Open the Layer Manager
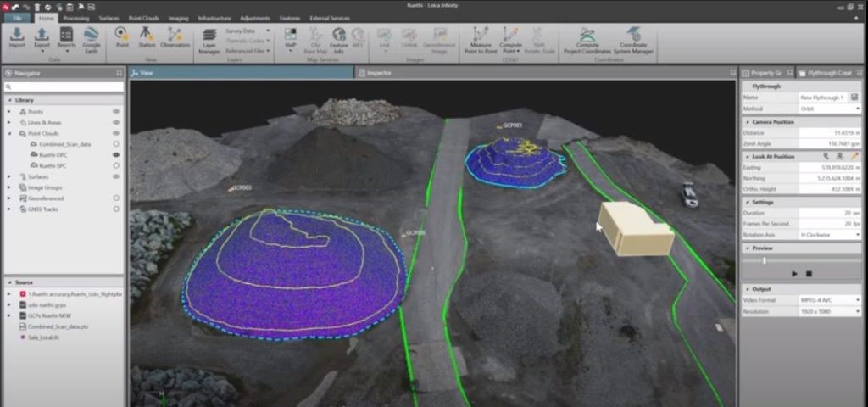Image resolution: width=868 pixels, height=407 pixels. tap(209, 39)
